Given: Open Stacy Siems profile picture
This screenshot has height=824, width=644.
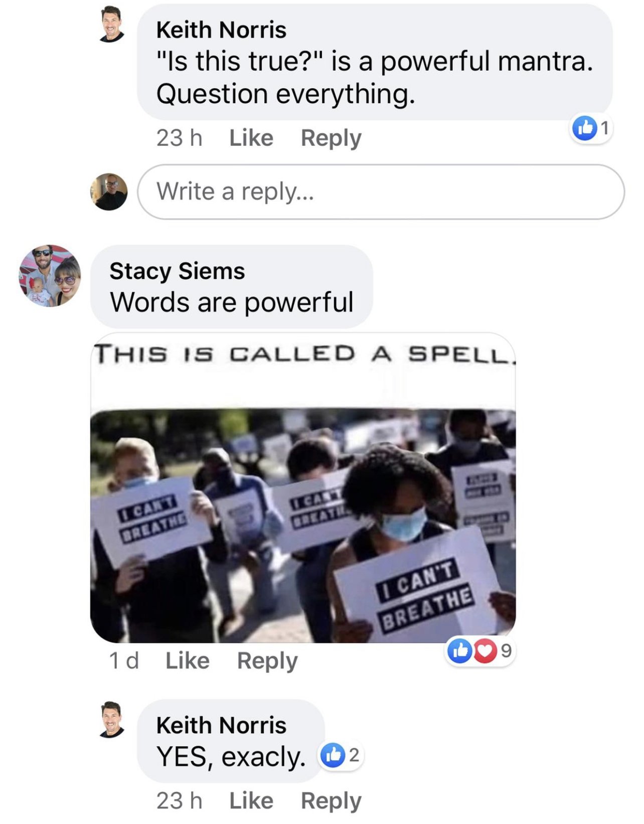Looking at the screenshot, I should [x=50, y=276].
